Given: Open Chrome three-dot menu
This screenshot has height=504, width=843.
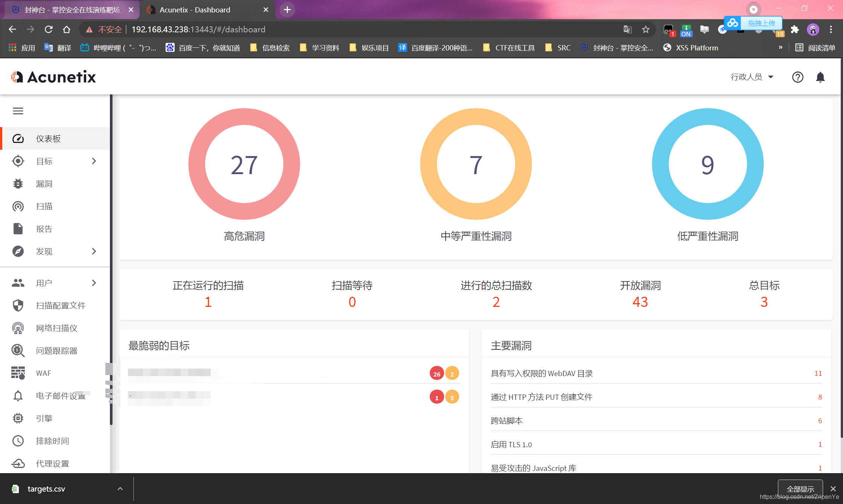Looking at the screenshot, I should pos(831,29).
